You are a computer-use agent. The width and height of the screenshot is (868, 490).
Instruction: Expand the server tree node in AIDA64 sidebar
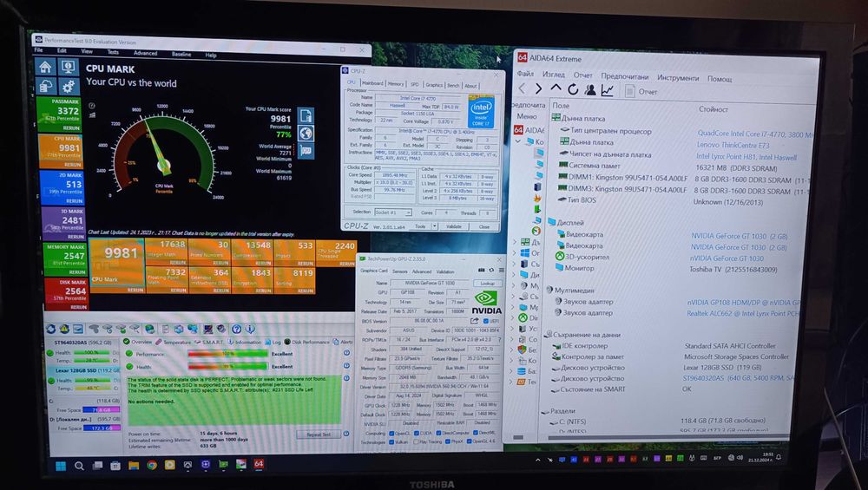tap(513, 264)
